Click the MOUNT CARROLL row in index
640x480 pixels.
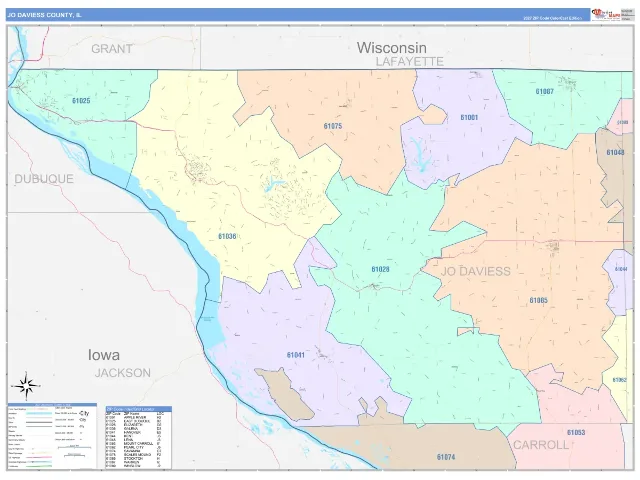click(x=135, y=444)
